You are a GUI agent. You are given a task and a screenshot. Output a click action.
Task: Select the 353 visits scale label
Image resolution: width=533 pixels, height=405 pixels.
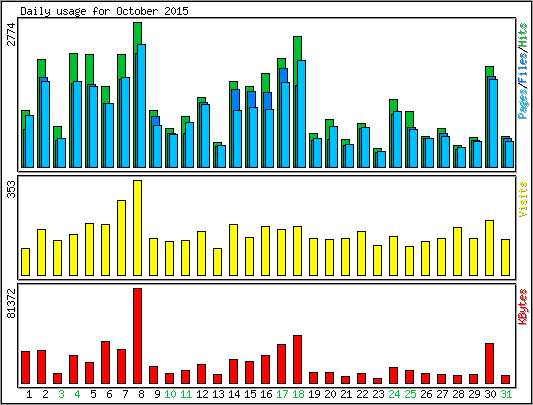(x=11, y=189)
